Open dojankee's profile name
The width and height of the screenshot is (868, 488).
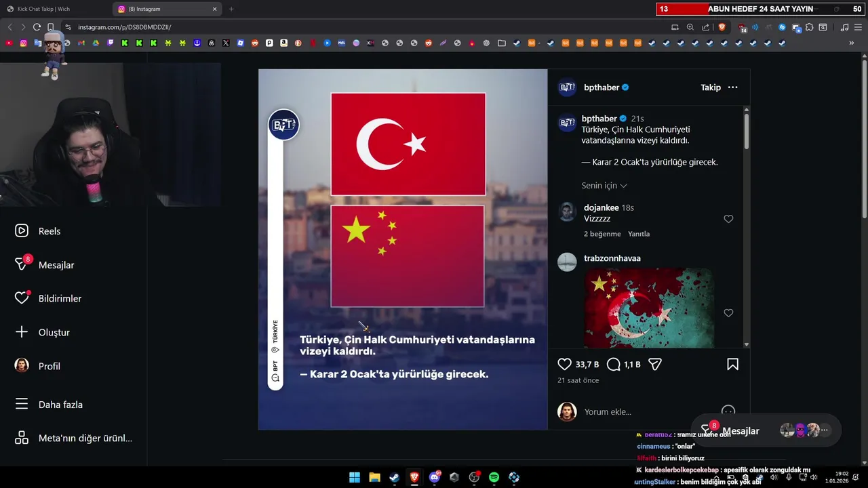click(601, 207)
